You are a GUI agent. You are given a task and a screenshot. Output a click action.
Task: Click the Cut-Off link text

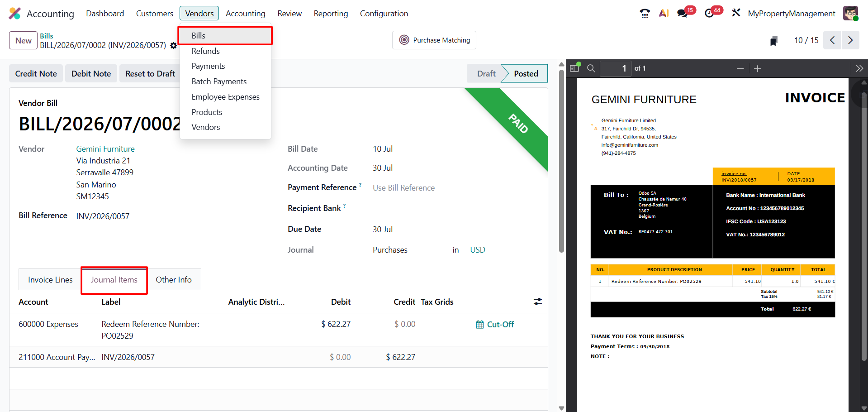(x=500, y=325)
